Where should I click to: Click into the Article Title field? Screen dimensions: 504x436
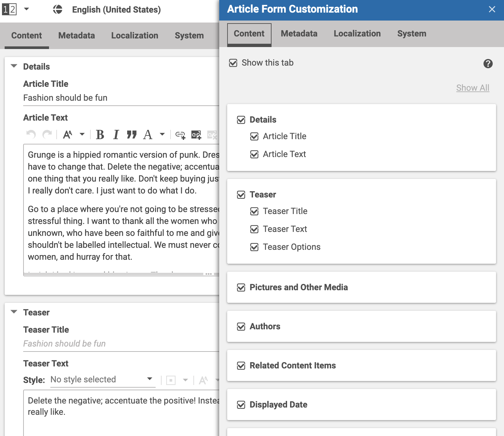tap(119, 98)
